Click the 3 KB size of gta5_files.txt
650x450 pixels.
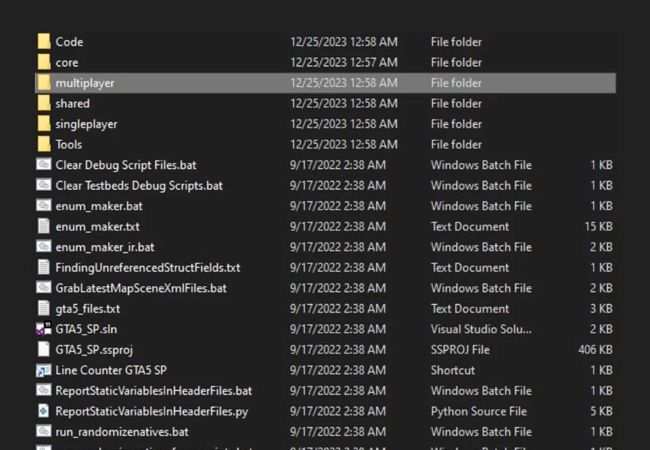[x=601, y=309]
